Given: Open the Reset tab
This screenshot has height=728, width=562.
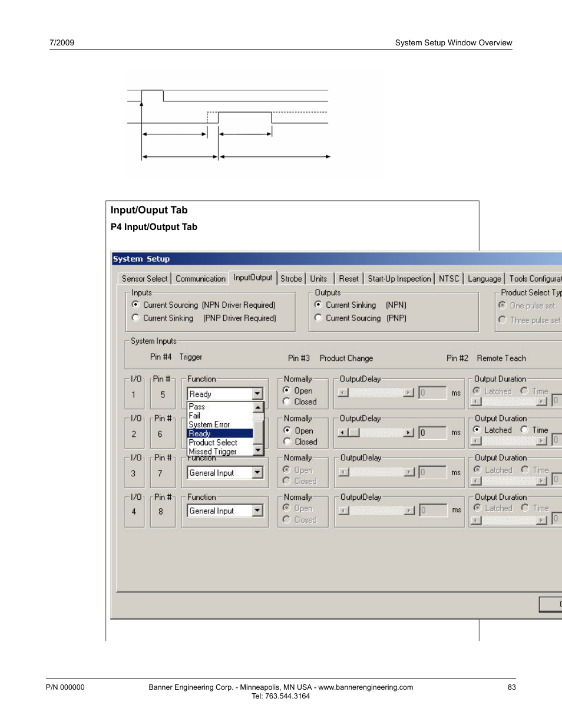Looking at the screenshot, I should (x=349, y=279).
